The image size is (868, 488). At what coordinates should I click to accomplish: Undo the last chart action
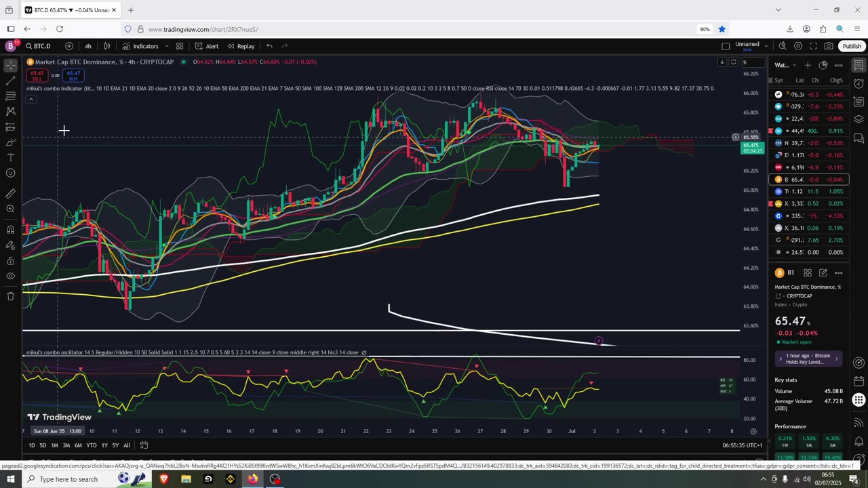pyautogui.click(x=269, y=46)
